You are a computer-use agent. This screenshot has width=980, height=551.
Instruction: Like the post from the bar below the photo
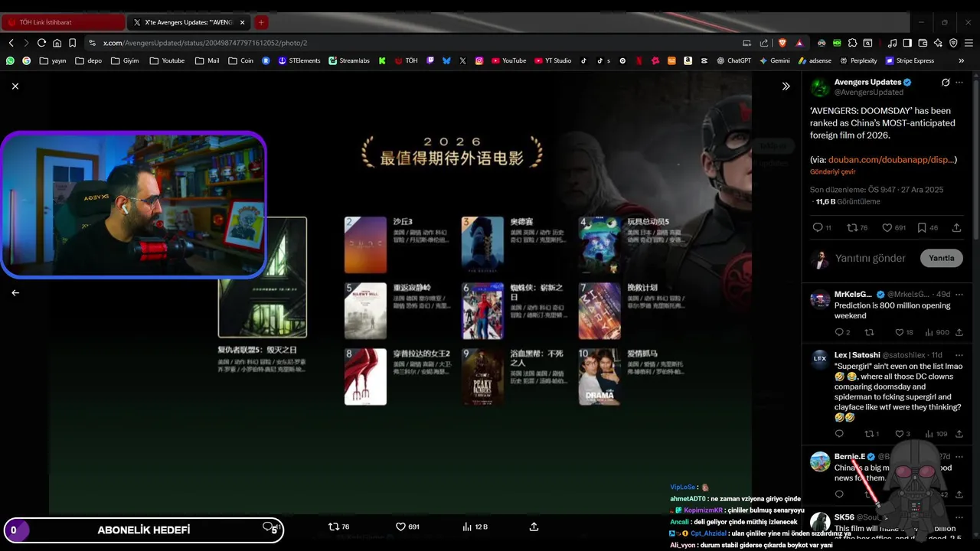pos(407,527)
